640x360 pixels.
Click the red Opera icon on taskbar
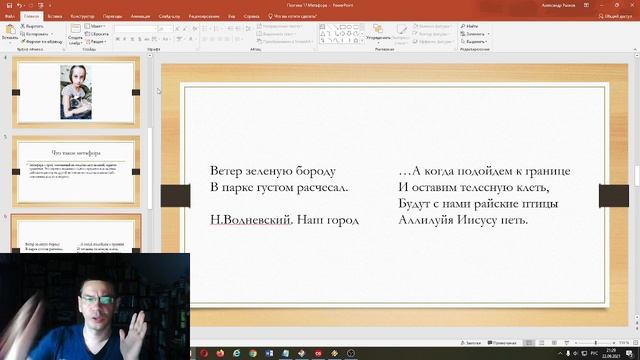click(204, 353)
